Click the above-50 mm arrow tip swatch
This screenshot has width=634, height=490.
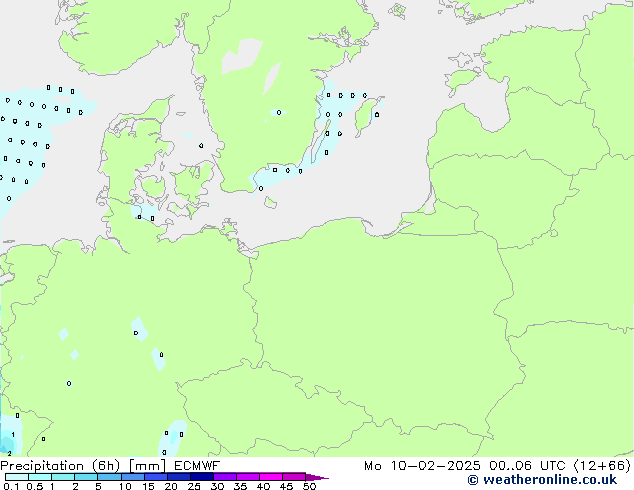316,477
